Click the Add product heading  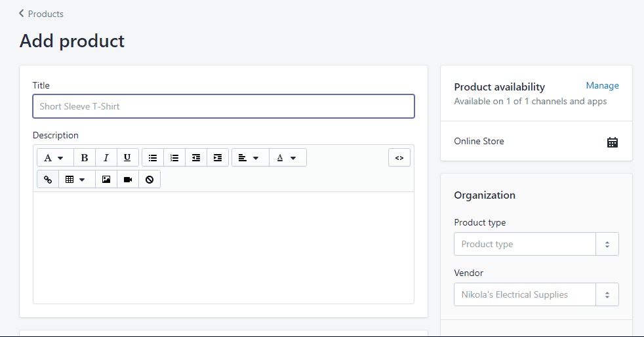click(x=72, y=41)
